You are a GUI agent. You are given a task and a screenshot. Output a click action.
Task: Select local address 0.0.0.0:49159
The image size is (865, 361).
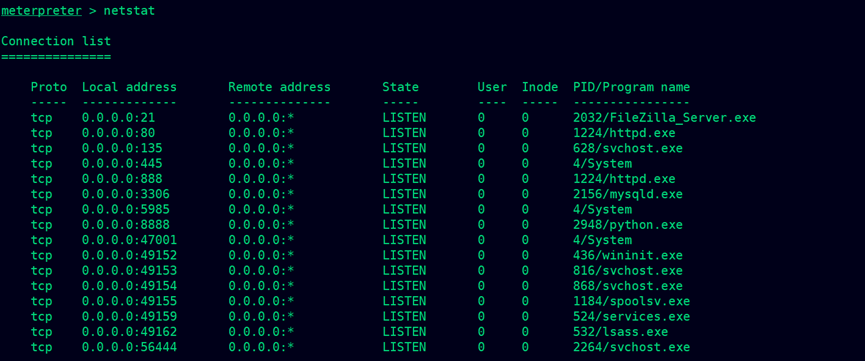[130, 317]
